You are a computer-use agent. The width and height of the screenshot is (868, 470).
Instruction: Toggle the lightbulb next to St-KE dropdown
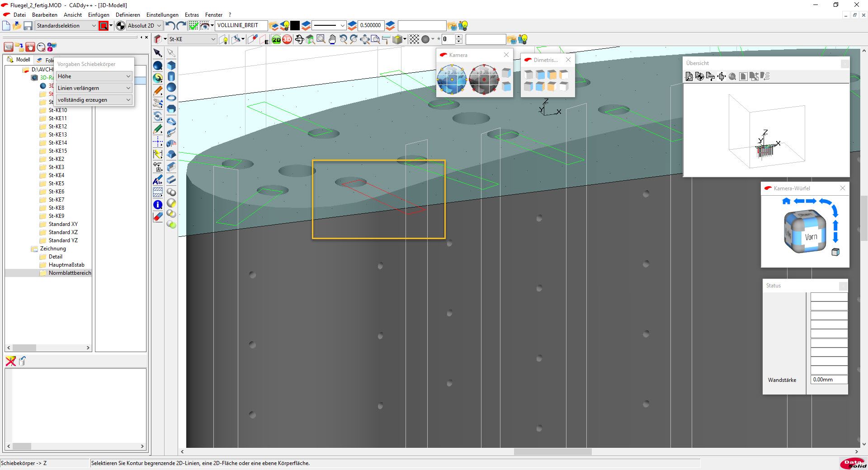click(x=224, y=40)
